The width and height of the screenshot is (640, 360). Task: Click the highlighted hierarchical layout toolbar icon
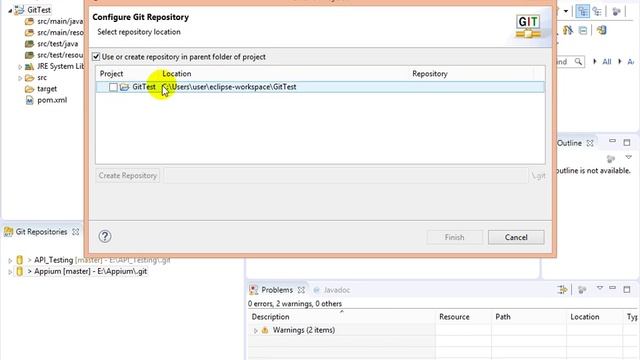pyautogui.click(x=583, y=11)
